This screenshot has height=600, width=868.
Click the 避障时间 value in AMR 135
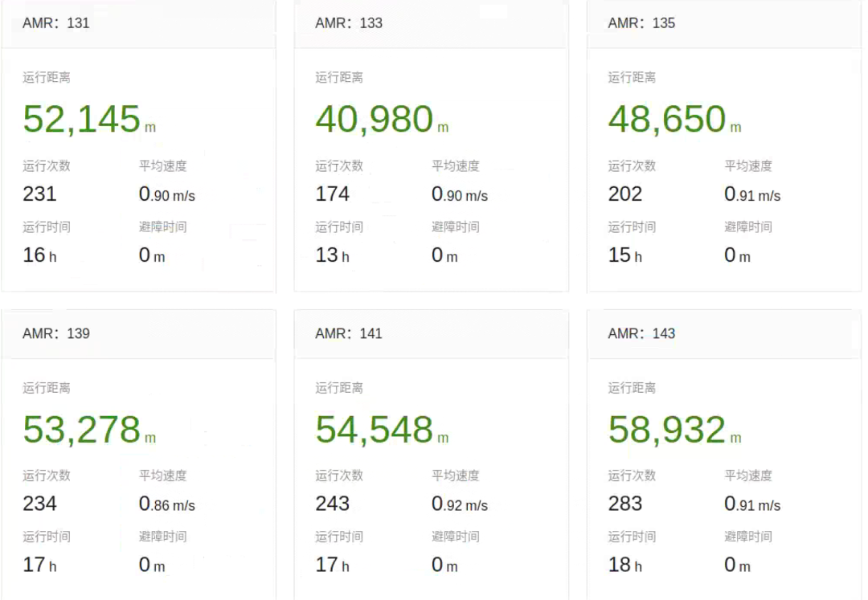tap(737, 256)
